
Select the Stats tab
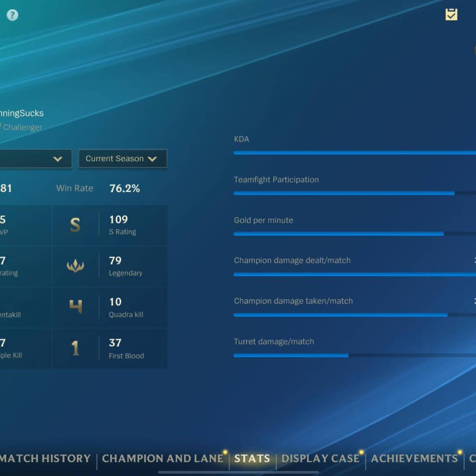tap(252, 458)
